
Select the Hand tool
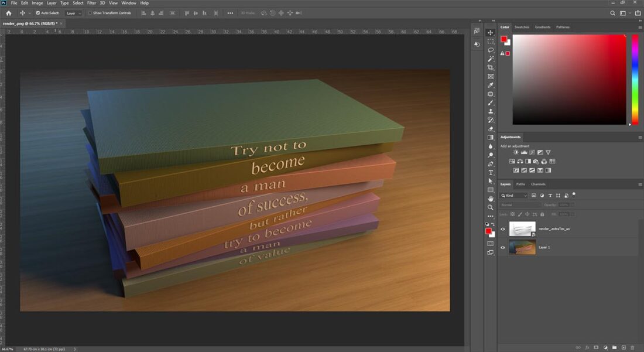pos(491,198)
